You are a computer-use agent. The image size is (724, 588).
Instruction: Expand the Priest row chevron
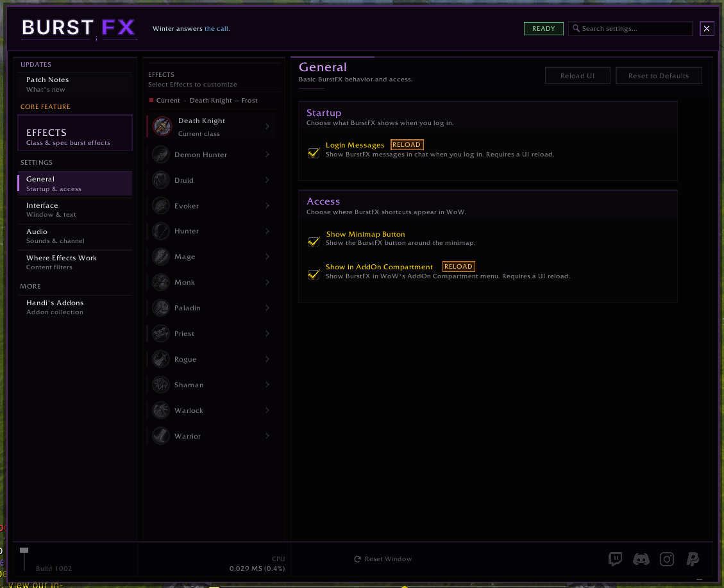267,333
